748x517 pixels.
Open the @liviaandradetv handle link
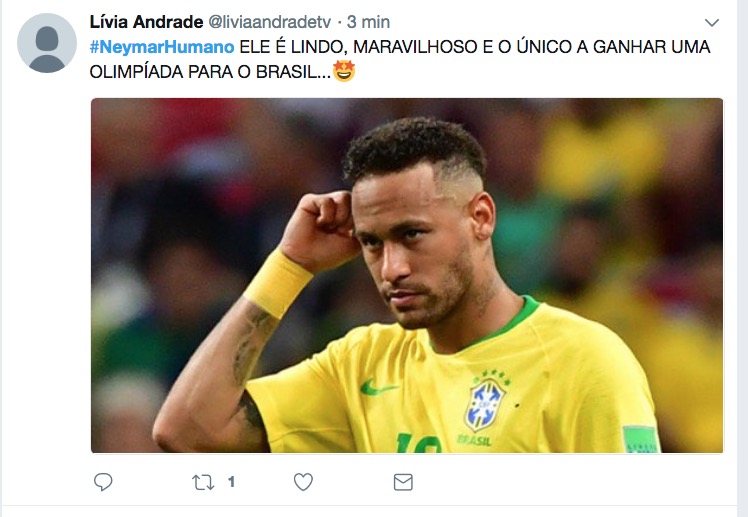click(270, 22)
